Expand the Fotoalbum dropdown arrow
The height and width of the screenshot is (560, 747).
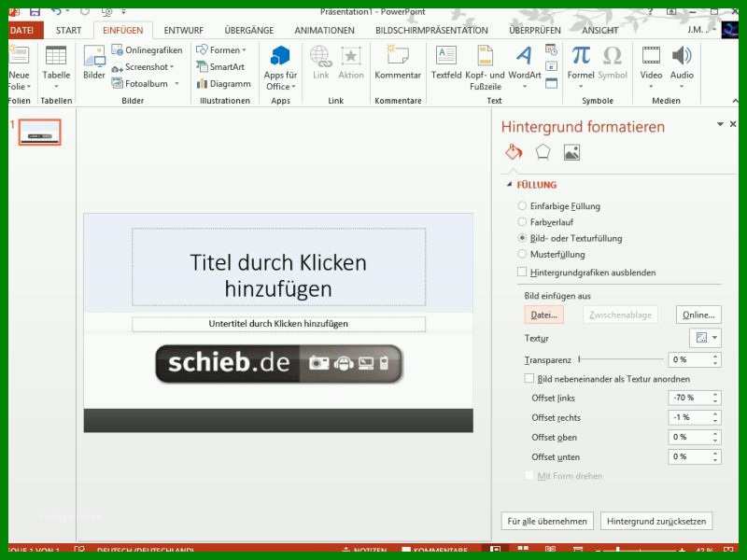pyautogui.click(x=176, y=84)
